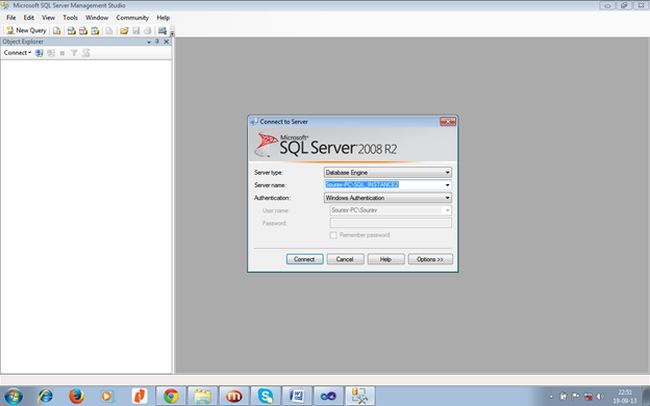
Task: Open the Tools menu
Action: tap(70, 17)
